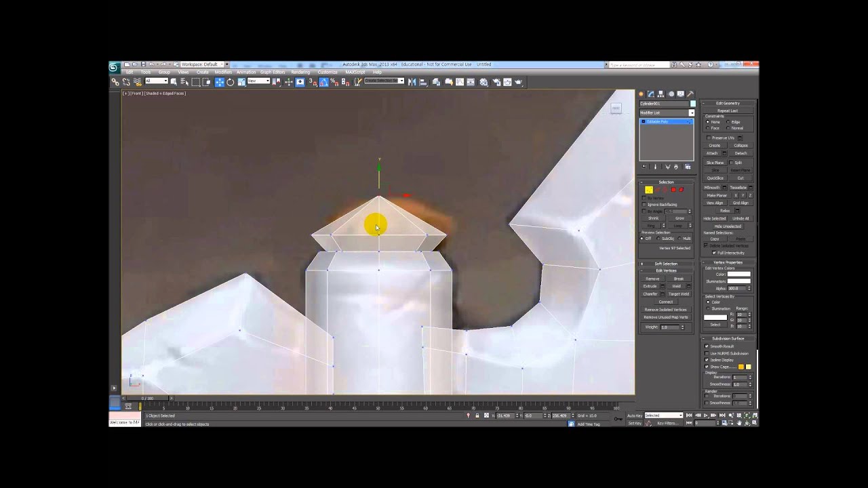Image resolution: width=868 pixels, height=488 pixels.
Task: Enable Preserve UVs checkbox
Action: [709, 138]
